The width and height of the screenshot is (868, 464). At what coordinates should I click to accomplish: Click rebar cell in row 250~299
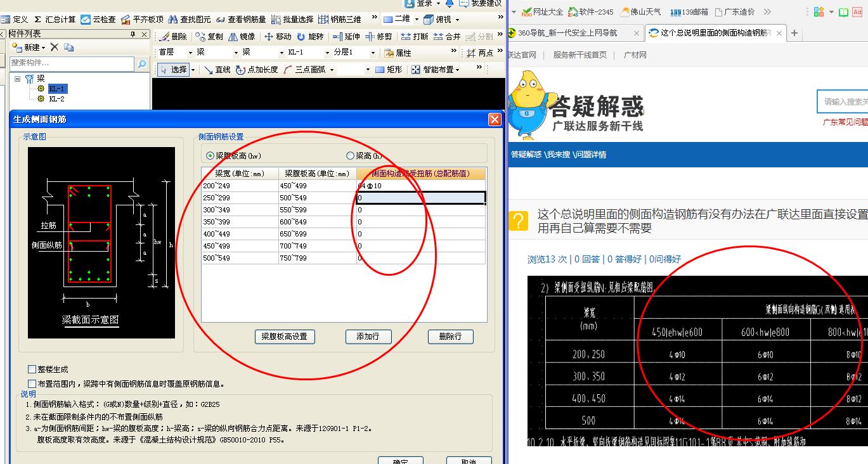click(x=421, y=198)
